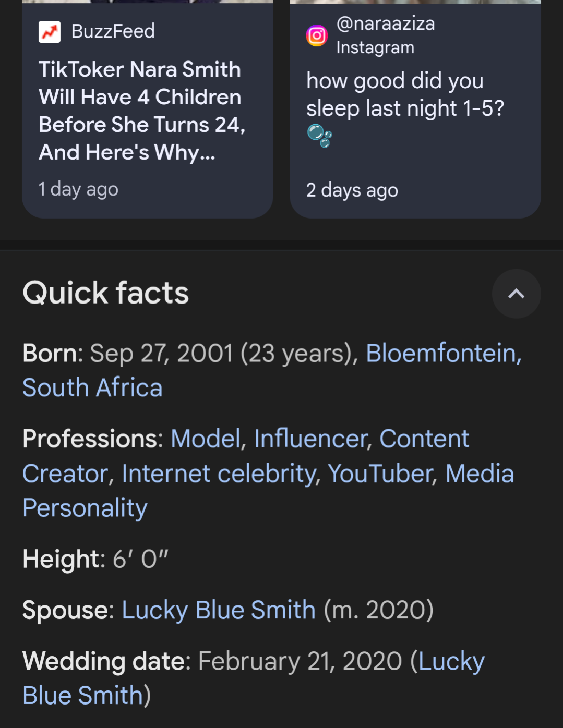Select the Quick facts heading
This screenshot has width=563, height=728.
[106, 293]
